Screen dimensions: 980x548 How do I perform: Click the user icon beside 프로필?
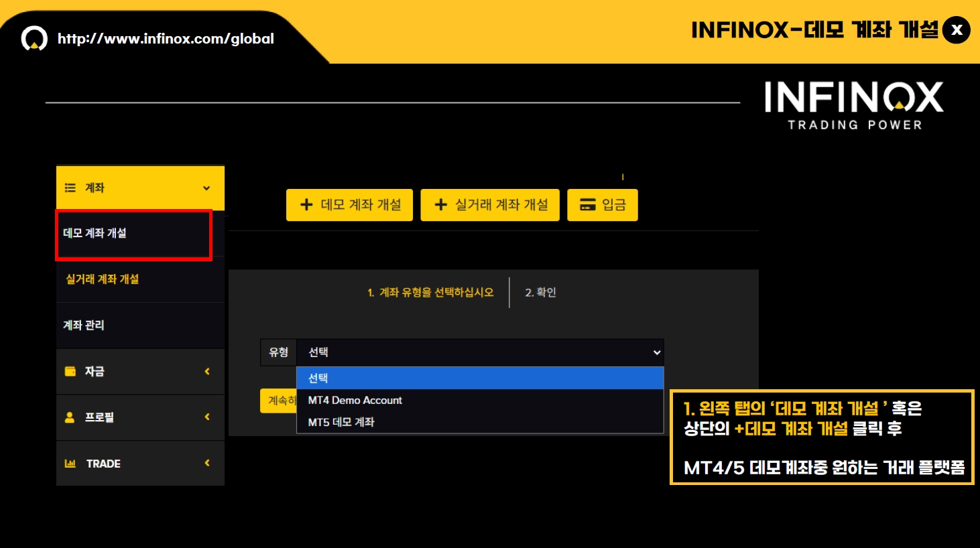click(x=70, y=417)
